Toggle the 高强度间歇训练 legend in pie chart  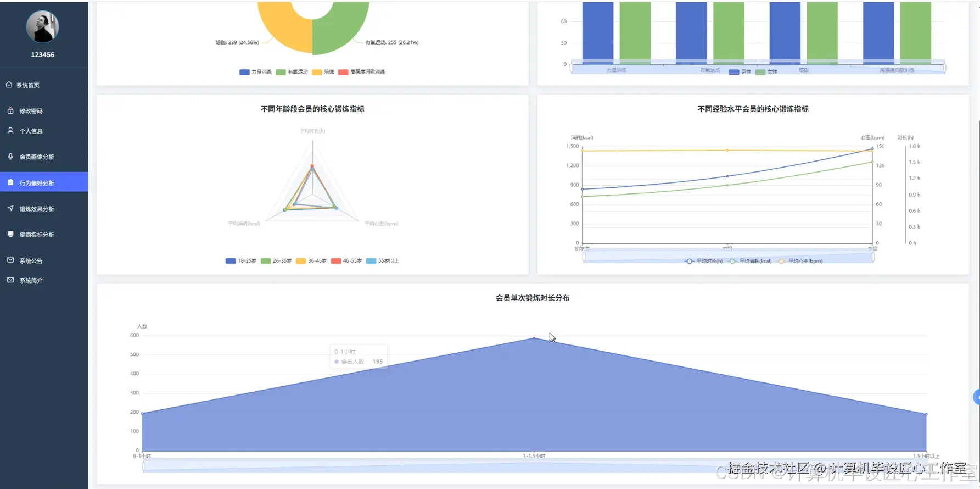coord(362,72)
